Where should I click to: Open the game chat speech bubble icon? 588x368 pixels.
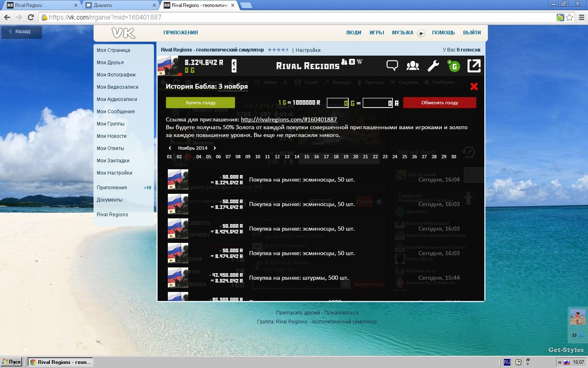pyautogui.click(x=392, y=65)
